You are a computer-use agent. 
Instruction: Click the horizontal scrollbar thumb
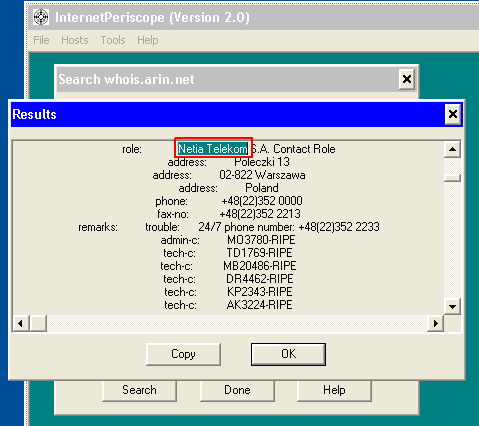pyautogui.click(x=38, y=323)
